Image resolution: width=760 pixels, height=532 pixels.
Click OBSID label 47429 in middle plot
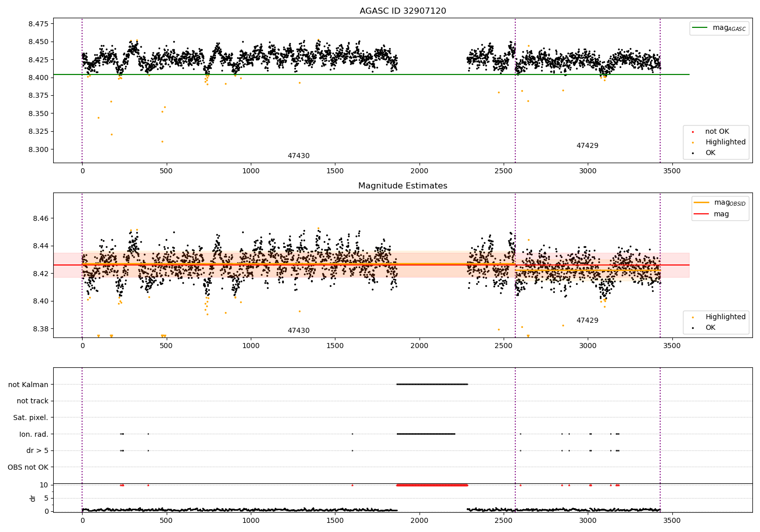[x=587, y=321]
